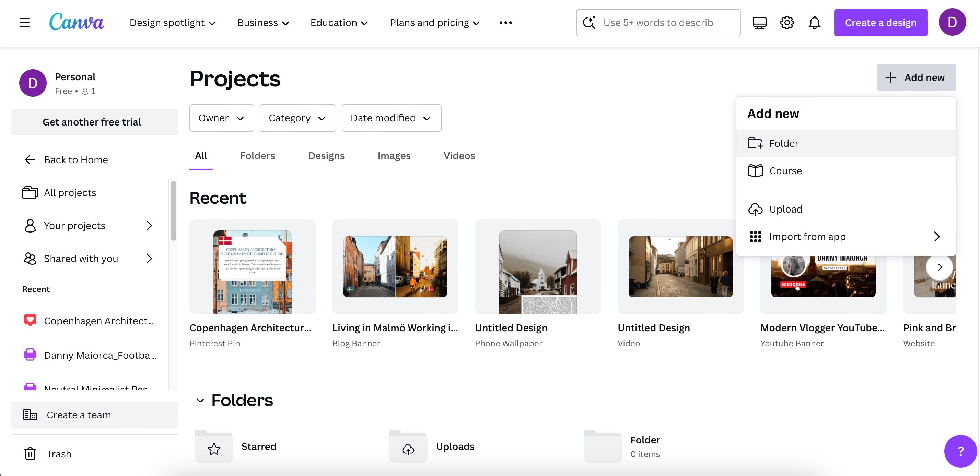The width and height of the screenshot is (980, 476).
Task: Open the notifications bell
Action: coord(815,22)
